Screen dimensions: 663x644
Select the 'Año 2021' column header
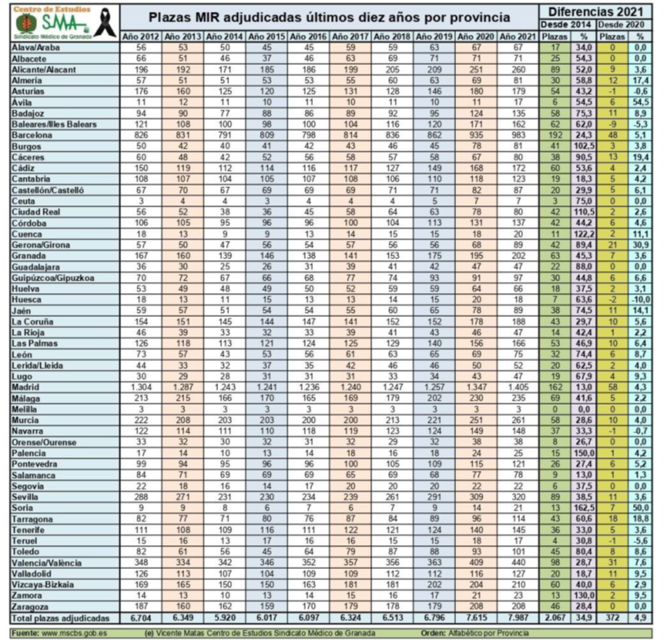point(518,37)
